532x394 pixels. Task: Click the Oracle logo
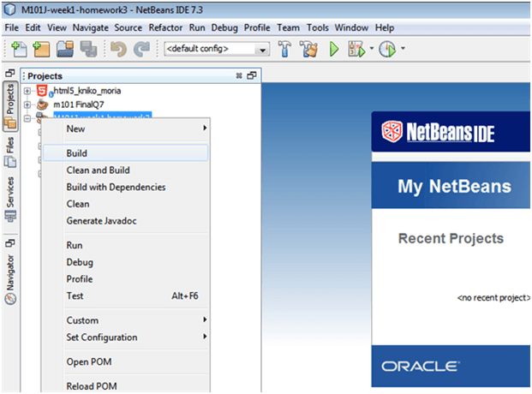pos(421,367)
